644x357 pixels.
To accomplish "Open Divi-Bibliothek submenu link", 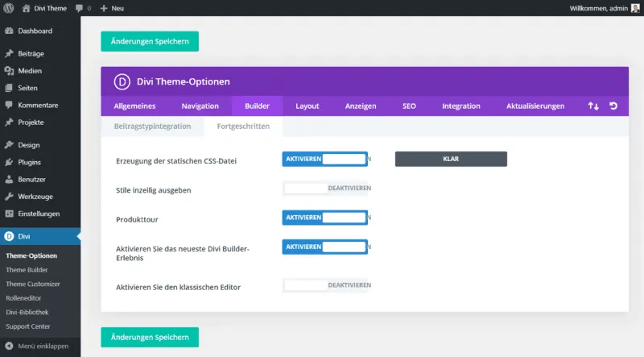I will [27, 312].
